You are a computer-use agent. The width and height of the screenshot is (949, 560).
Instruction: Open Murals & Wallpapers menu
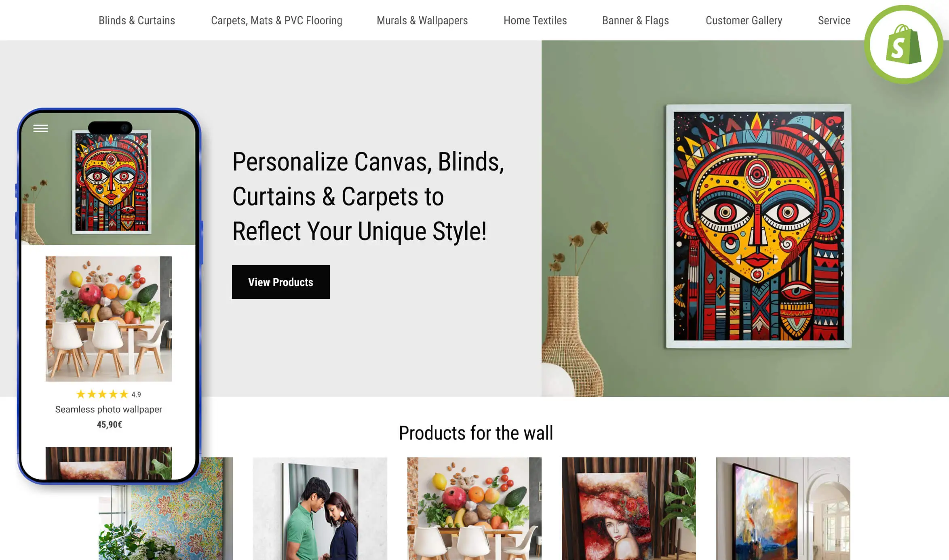point(422,20)
